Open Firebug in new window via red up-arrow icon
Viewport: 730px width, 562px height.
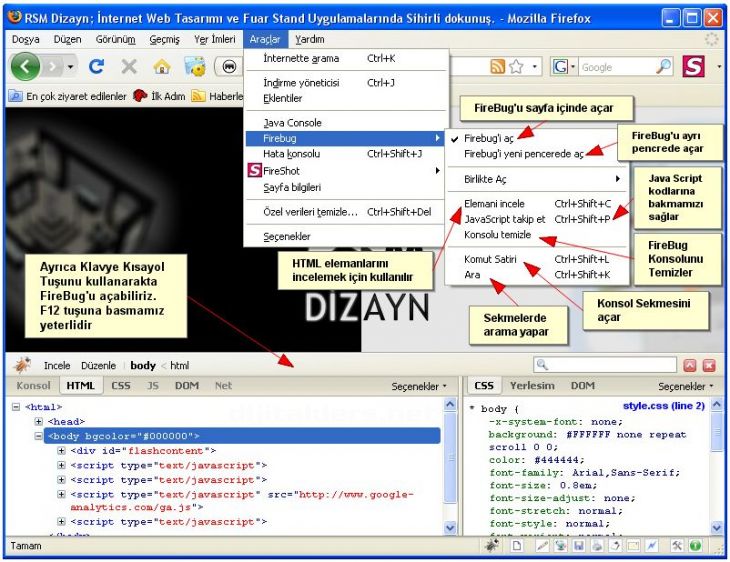689,366
